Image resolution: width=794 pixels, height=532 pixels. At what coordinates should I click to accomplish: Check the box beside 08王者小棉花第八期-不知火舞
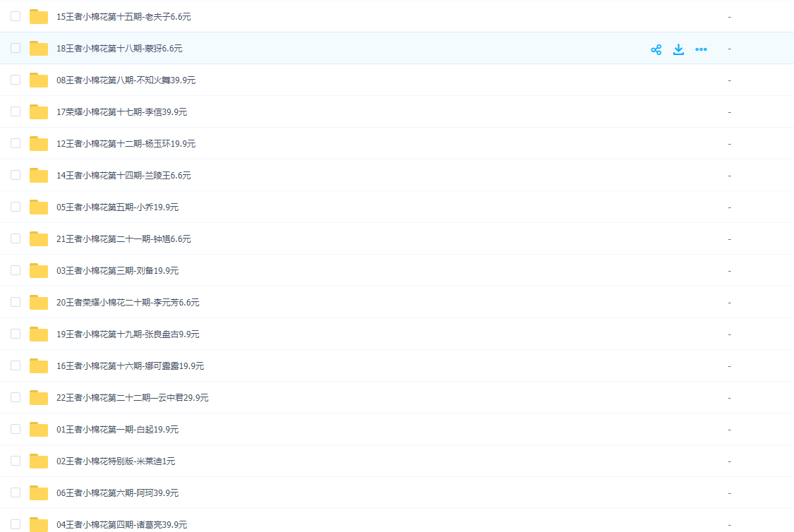tap(16, 80)
